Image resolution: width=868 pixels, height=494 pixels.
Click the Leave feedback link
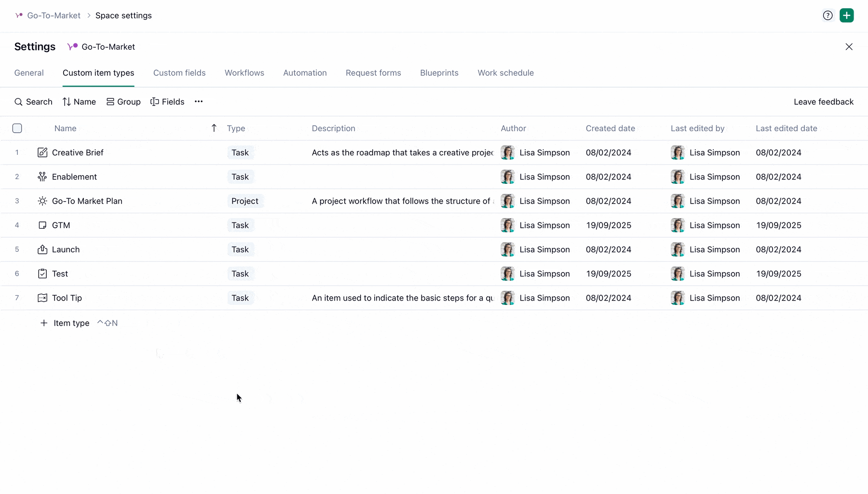[x=824, y=102]
